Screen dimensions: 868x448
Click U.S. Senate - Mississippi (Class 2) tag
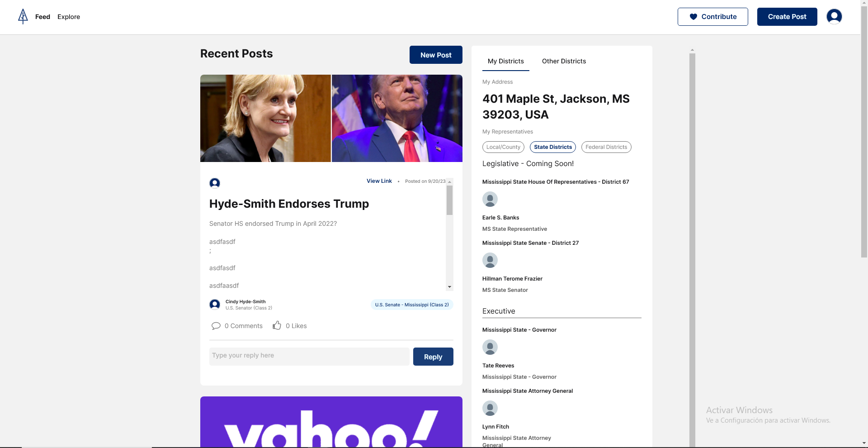pos(412,305)
